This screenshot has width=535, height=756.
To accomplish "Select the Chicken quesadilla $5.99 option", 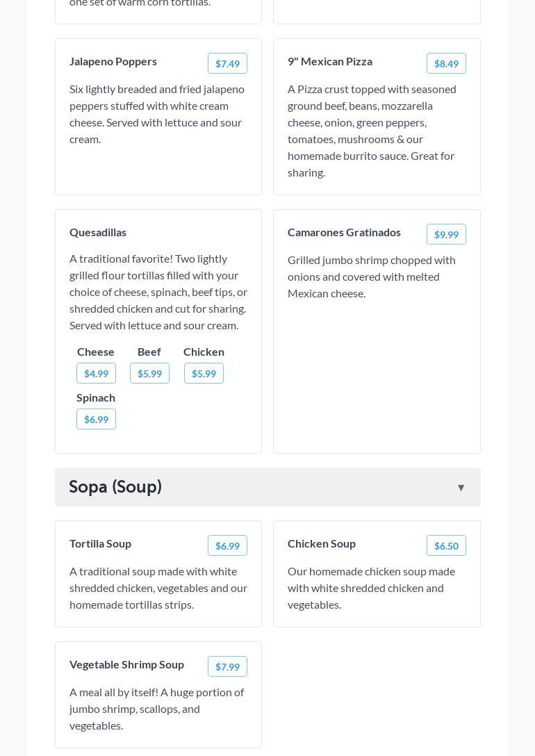I will [x=204, y=373].
